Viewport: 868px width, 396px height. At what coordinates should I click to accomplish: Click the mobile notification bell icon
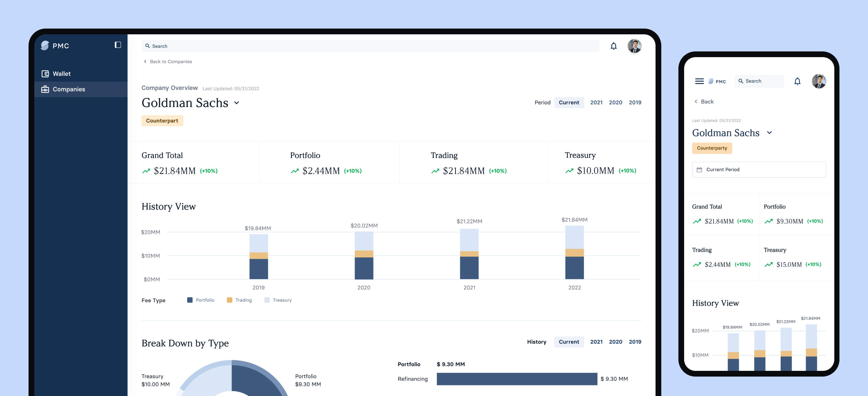(797, 81)
